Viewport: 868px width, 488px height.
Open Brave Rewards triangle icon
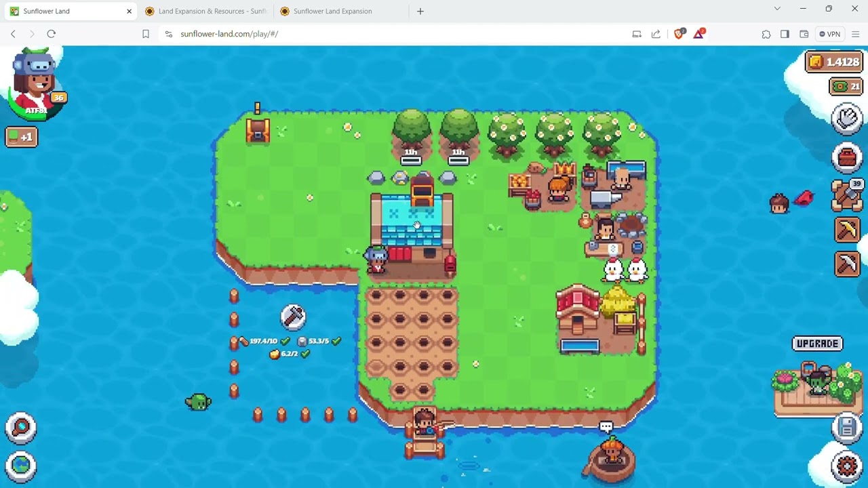tap(698, 34)
